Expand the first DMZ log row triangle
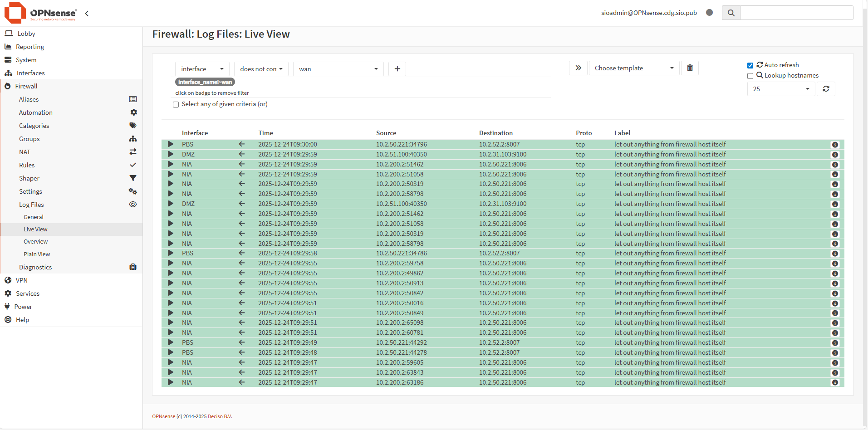 coord(171,154)
